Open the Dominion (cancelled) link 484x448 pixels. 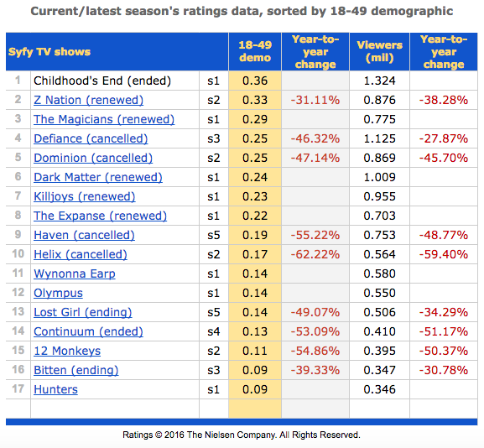(x=93, y=158)
